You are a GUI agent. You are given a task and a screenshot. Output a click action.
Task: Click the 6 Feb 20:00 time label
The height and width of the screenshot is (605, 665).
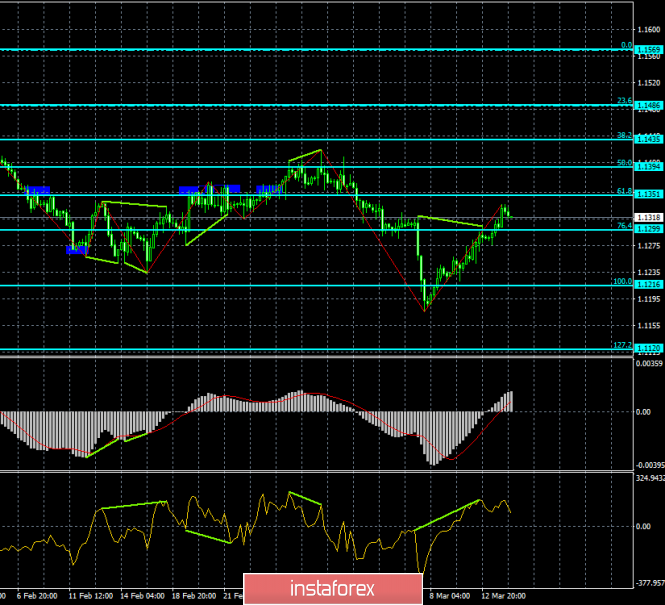[37, 596]
